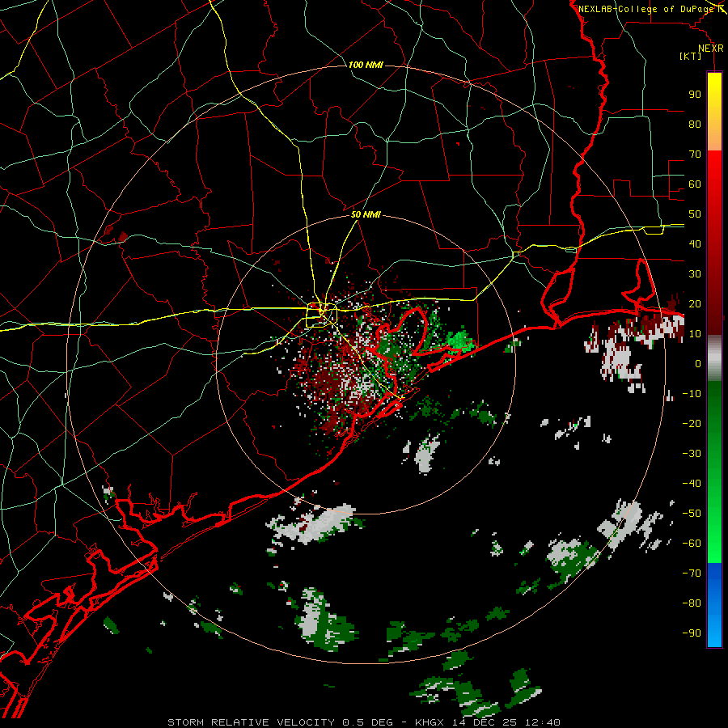Click the 90 value on velocity scale

click(x=695, y=95)
